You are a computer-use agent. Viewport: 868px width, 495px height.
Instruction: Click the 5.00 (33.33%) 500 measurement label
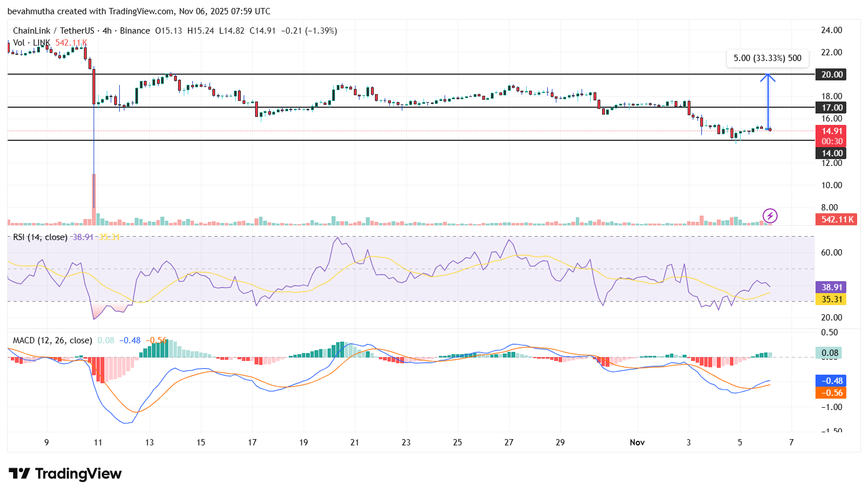(x=768, y=58)
